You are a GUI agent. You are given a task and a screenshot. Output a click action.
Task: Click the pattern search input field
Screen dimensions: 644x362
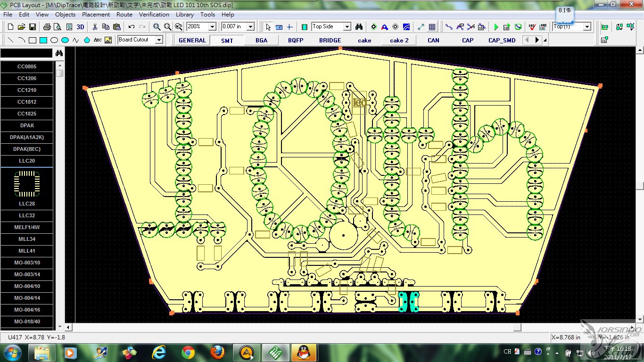coord(26,53)
